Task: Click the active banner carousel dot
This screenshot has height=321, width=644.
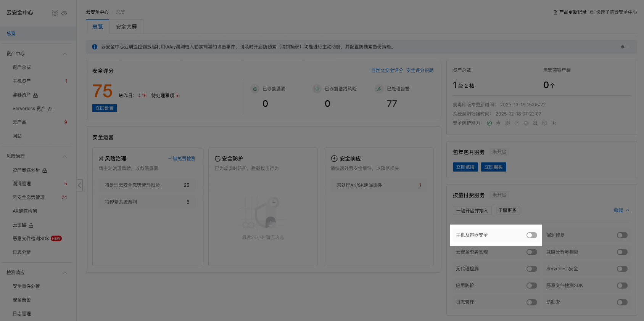Action: 623,47
